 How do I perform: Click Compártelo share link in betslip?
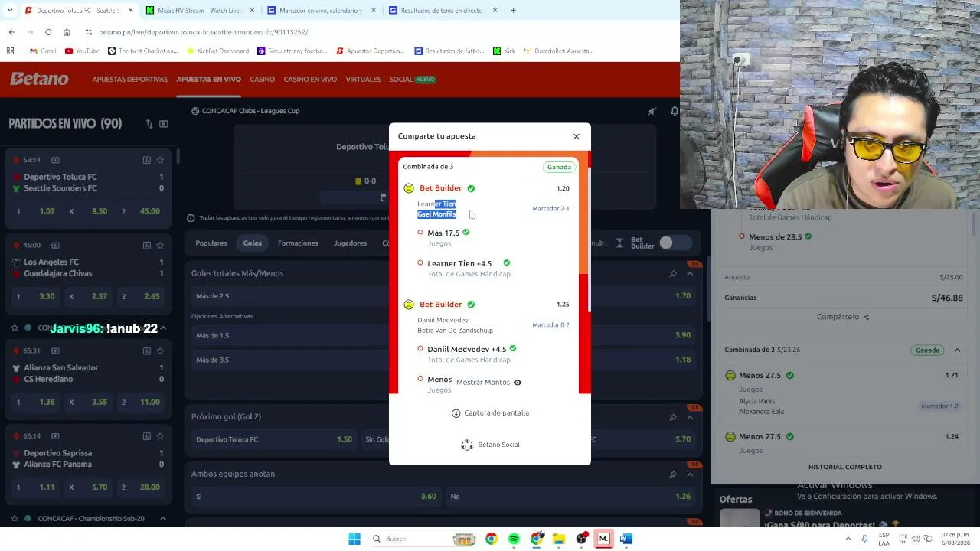click(843, 317)
